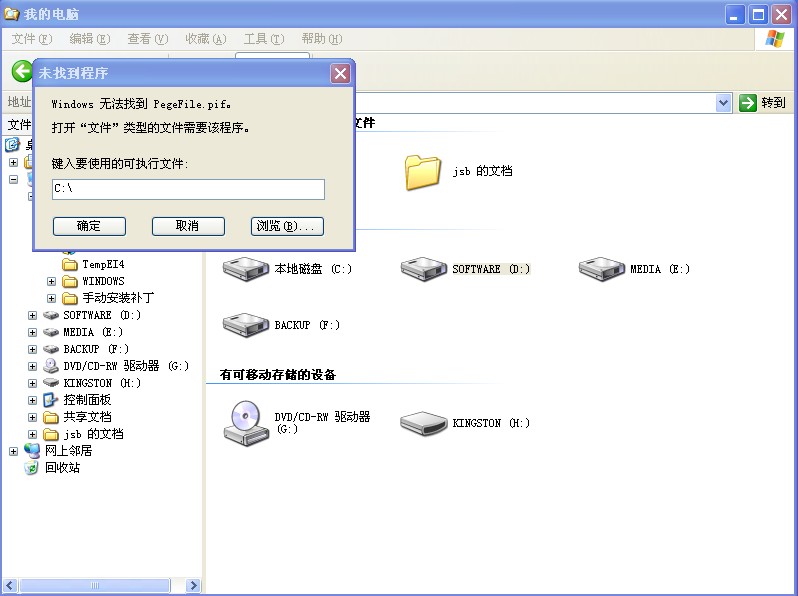798x596 pixels.
Task: Click the 我的电脑 title bar icon
Action: (x=11, y=14)
